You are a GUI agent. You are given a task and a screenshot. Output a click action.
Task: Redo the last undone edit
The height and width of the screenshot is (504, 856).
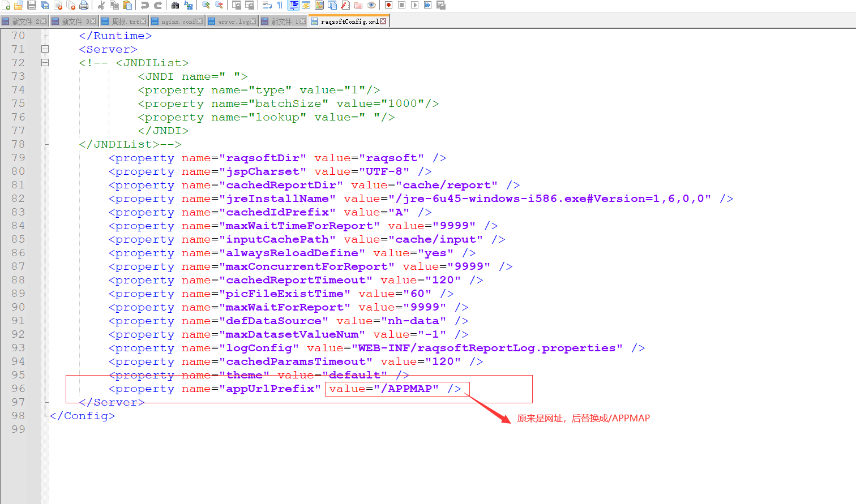coord(158,5)
